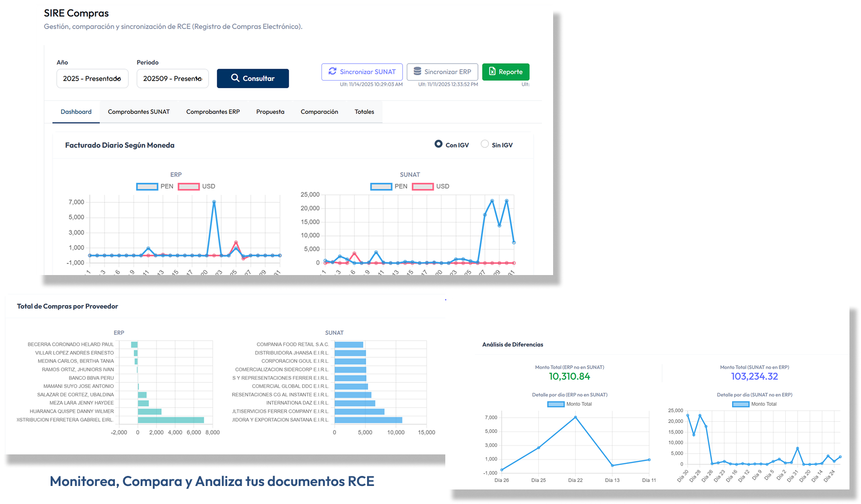
Task: Click the magnifier icon in Consultar
Action: coord(235,78)
